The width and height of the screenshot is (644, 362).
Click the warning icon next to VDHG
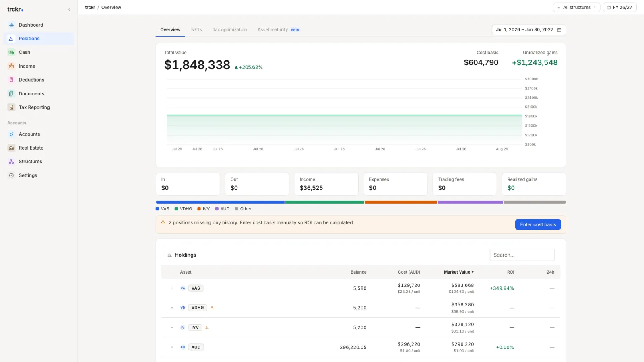[212, 308]
